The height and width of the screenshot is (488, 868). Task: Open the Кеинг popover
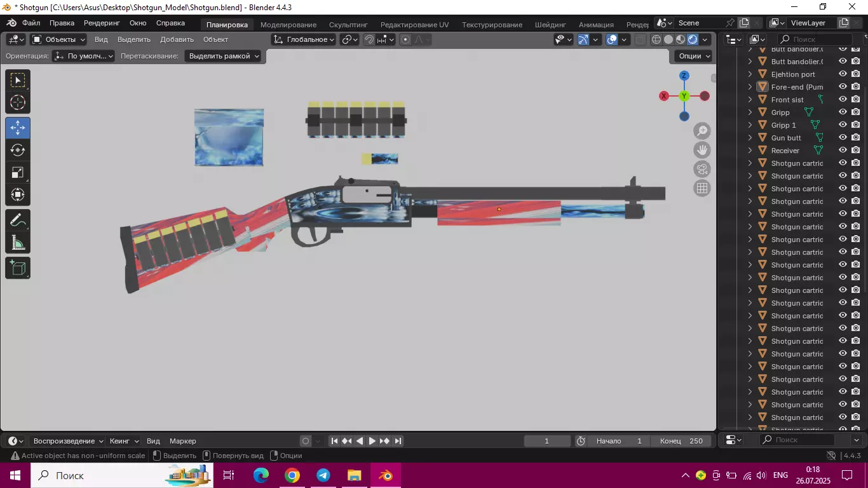(124, 441)
